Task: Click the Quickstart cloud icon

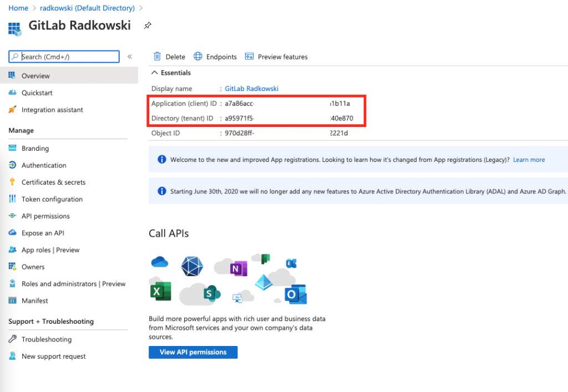Action: click(12, 92)
